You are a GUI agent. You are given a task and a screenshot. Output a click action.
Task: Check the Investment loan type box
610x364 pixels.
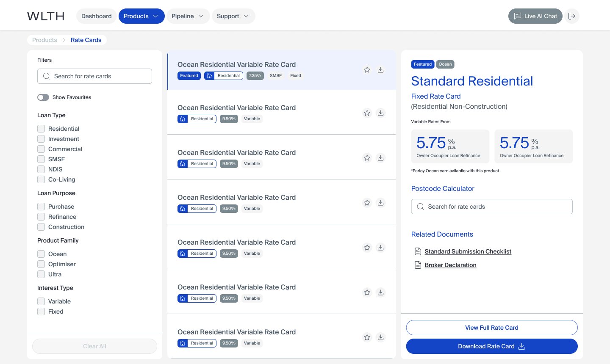click(41, 139)
